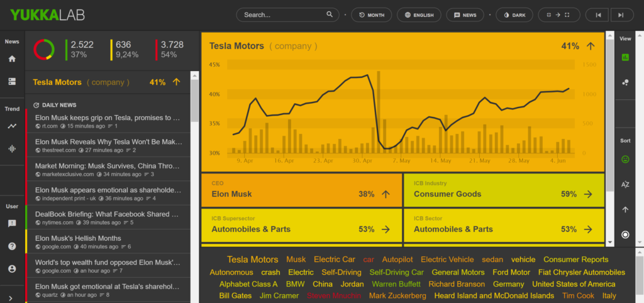Open article 'DealBook Briefing: What Facebook Shared'

click(x=108, y=218)
